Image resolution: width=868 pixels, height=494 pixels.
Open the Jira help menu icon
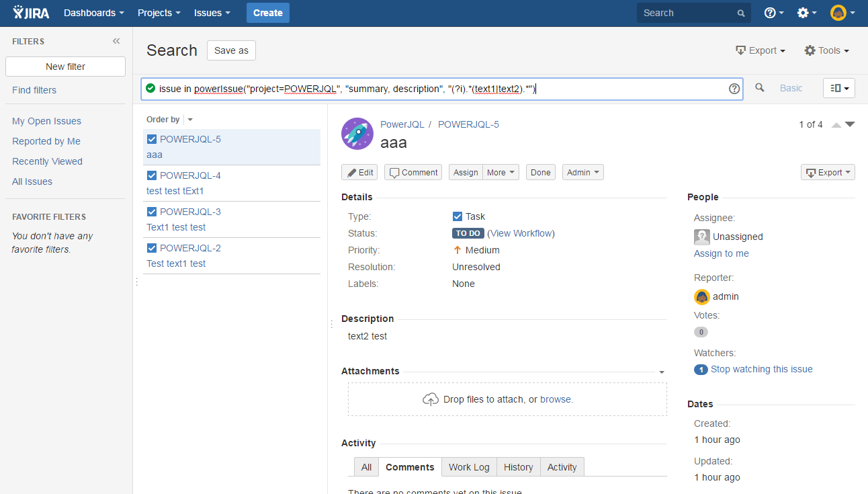[x=770, y=13]
